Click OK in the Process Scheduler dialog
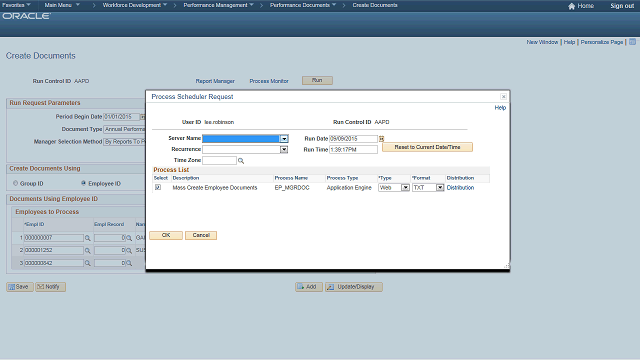 (166, 236)
